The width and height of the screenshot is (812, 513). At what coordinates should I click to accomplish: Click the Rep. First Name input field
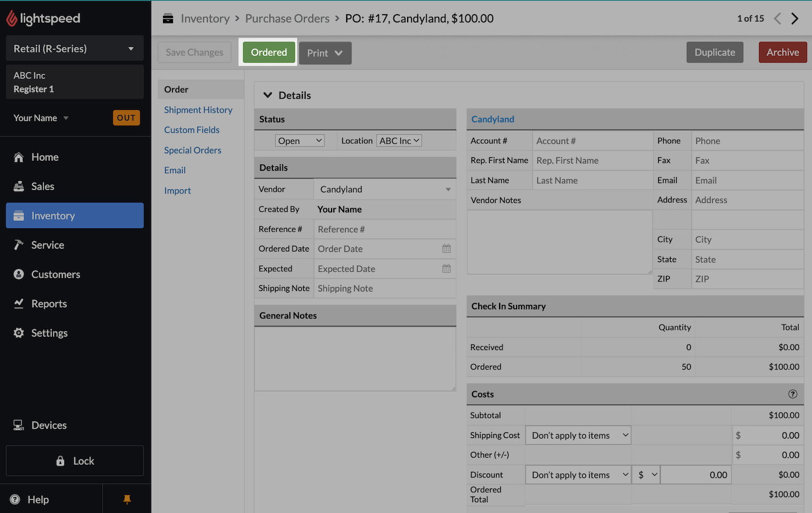coord(592,161)
